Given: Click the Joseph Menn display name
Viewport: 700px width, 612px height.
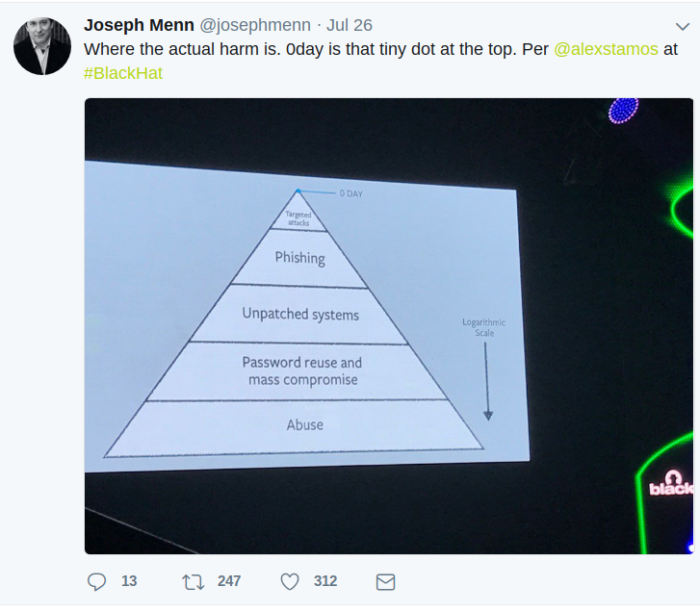Looking at the screenshot, I should [139, 25].
